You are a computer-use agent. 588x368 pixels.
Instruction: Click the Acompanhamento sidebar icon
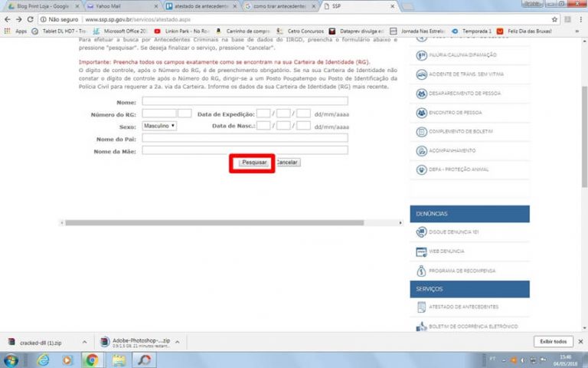[x=421, y=150]
